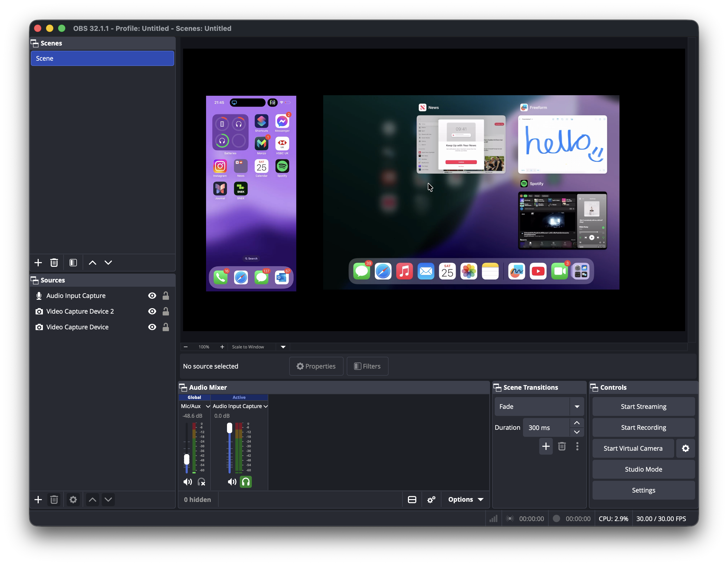Viewport: 728px width, 565px height.
Task: Remove scene transition with trash icon
Action: pyautogui.click(x=562, y=446)
